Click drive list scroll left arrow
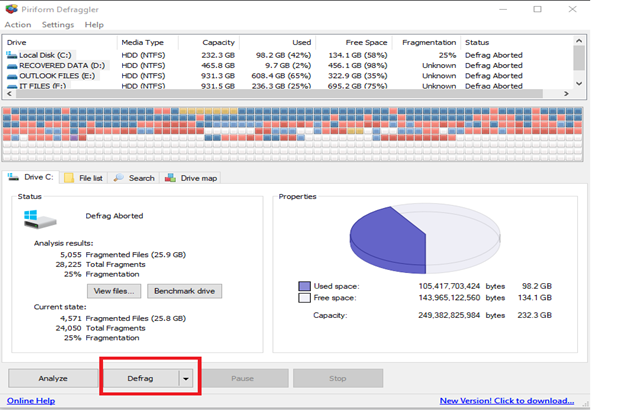This screenshot has width=623, height=410. click(x=9, y=94)
